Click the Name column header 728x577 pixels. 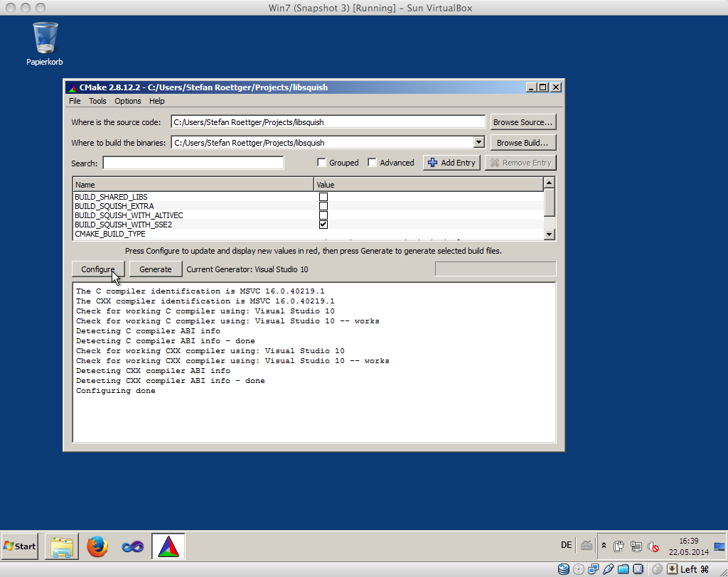(x=193, y=184)
